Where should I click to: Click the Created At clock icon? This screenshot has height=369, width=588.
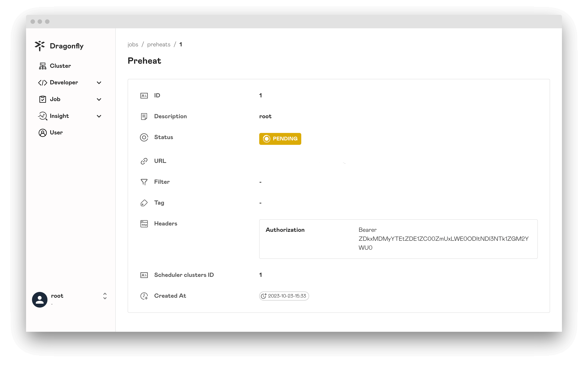coord(264,296)
